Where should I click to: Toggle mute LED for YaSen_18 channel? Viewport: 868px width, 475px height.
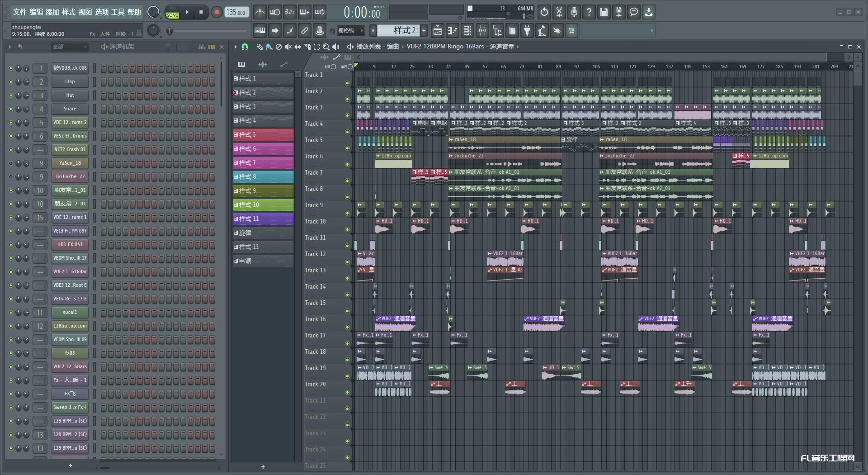pos(11,163)
